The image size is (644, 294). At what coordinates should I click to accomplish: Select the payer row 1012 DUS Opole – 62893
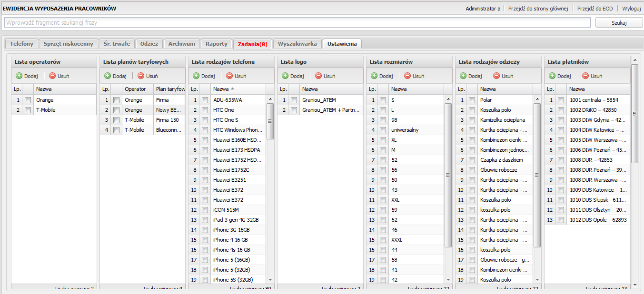587,220
